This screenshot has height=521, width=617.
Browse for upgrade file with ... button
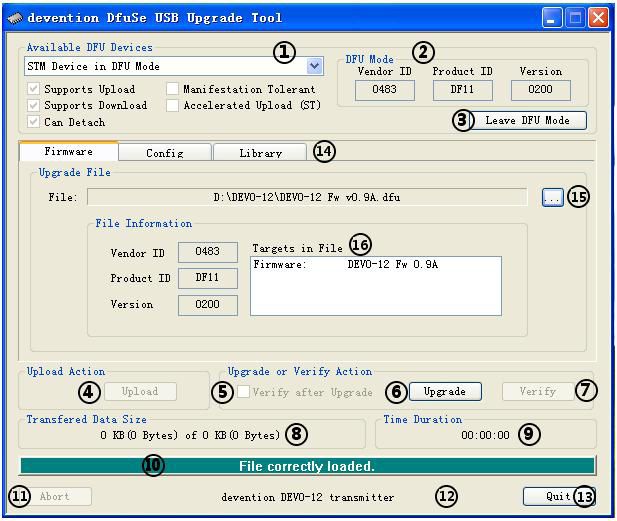(552, 197)
